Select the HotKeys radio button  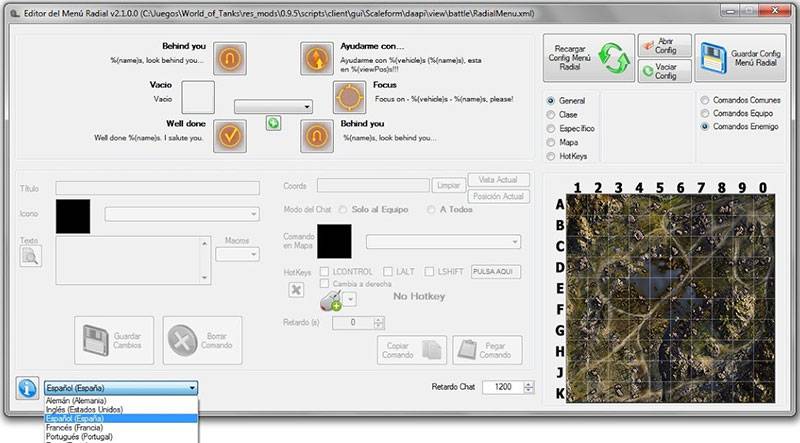(x=552, y=156)
